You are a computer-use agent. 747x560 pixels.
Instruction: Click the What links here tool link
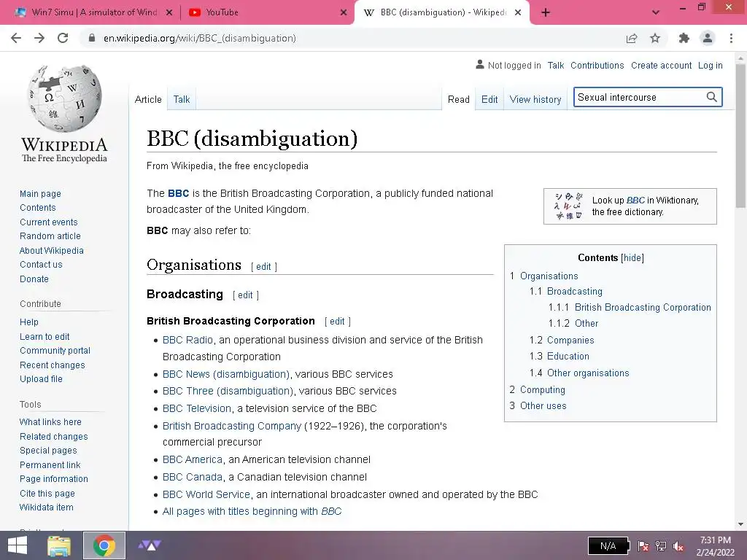pos(50,422)
